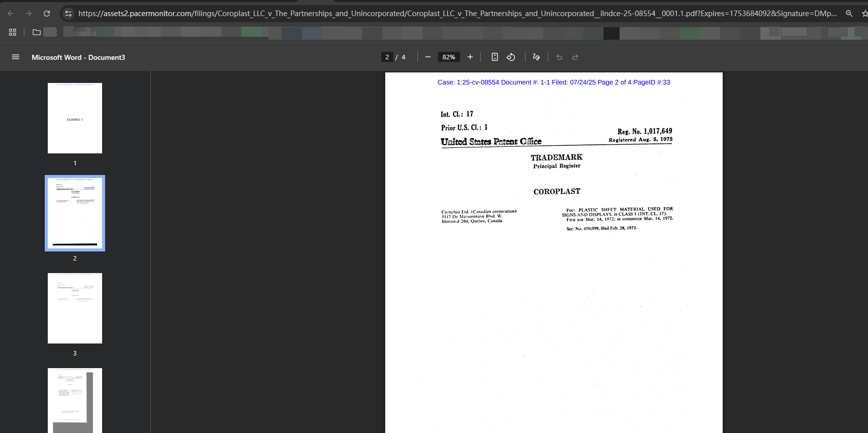This screenshot has height=433, width=868.
Task: View site information for pacermonitor.com
Action: [x=68, y=14]
